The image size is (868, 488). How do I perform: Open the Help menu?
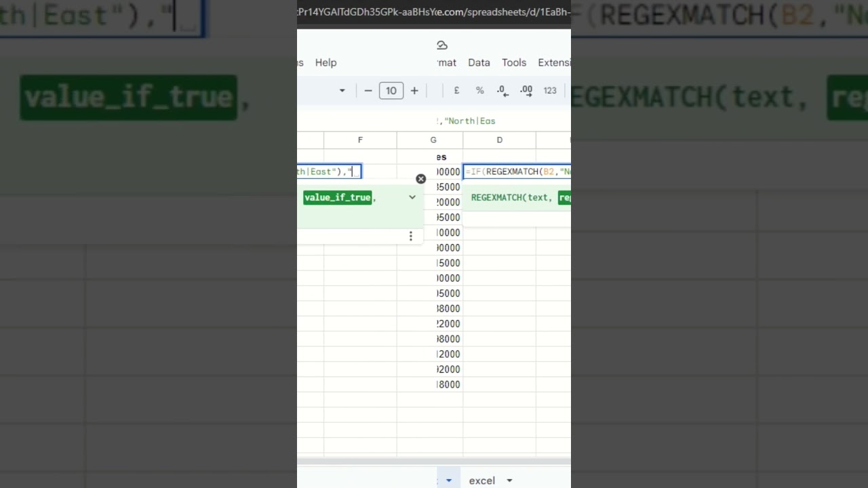(x=325, y=62)
